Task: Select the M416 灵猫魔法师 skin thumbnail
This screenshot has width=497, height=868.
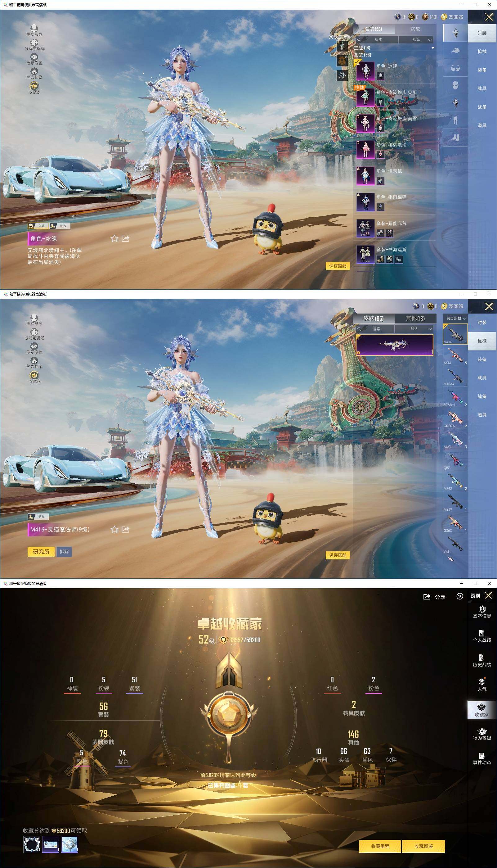Action: (395, 345)
